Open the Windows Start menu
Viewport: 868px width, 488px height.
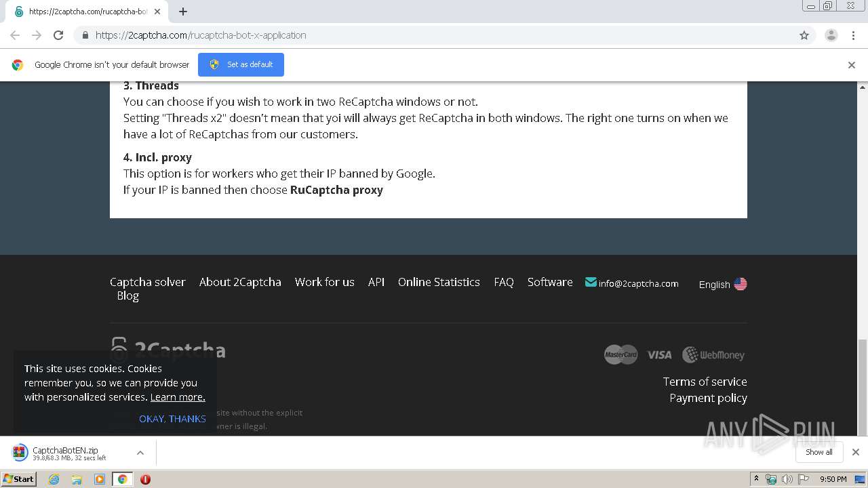tap(19, 479)
